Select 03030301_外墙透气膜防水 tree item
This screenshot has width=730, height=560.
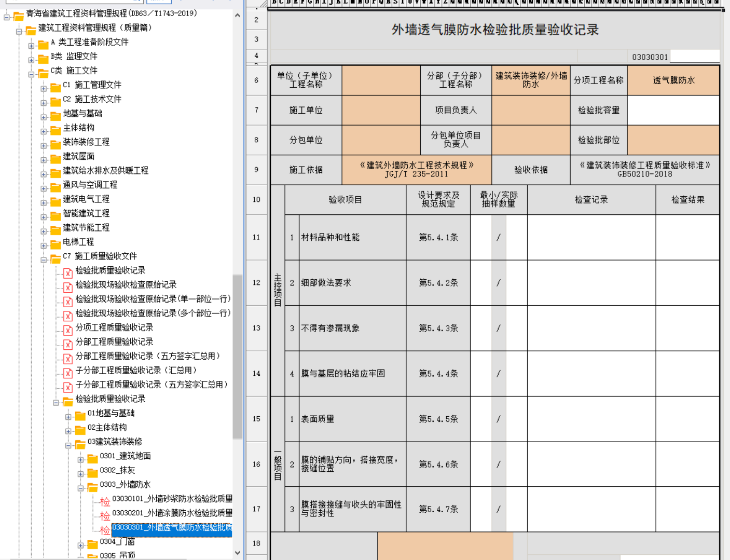[171, 527]
